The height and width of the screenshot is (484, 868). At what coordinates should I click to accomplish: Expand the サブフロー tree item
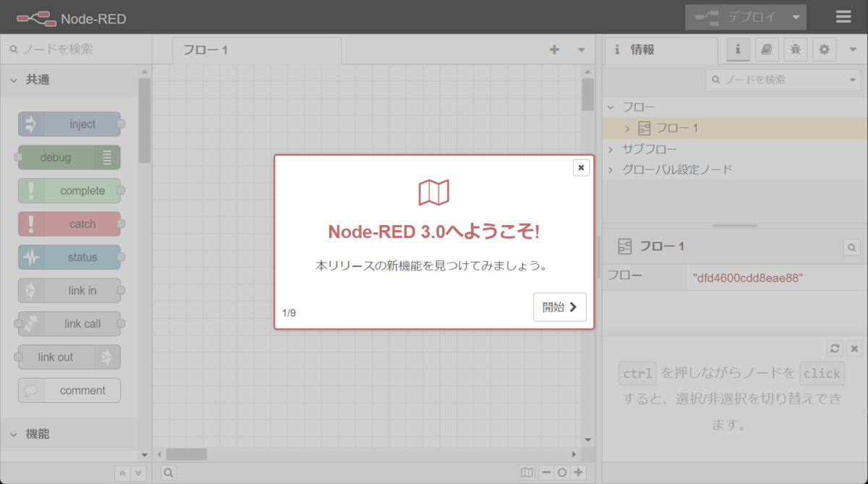click(x=610, y=148)
